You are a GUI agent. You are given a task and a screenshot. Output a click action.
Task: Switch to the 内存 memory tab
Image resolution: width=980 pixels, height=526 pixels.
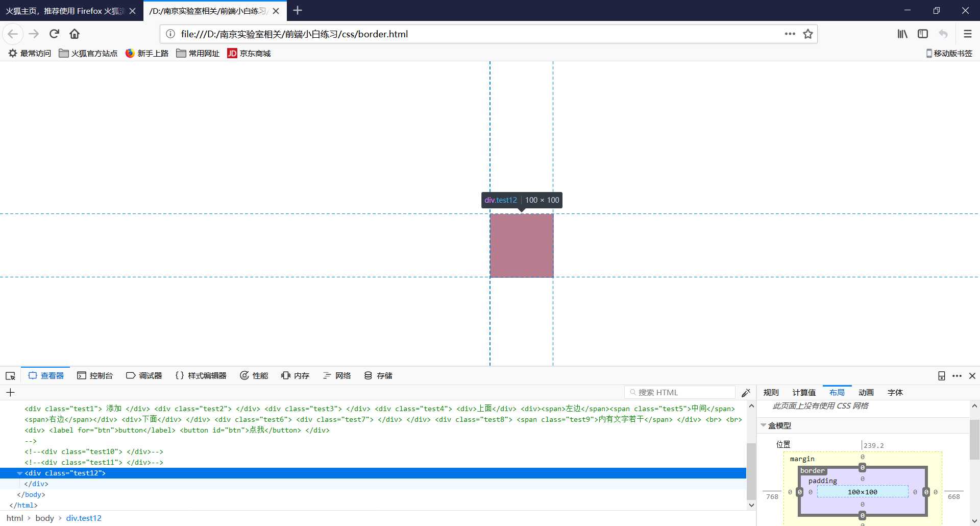tap(295, 375)
